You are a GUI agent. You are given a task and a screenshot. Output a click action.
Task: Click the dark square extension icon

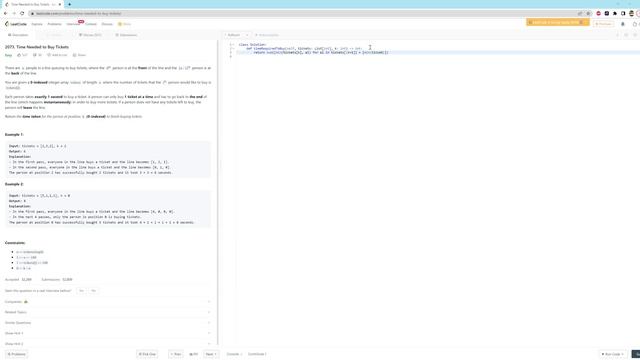point(607,13)
